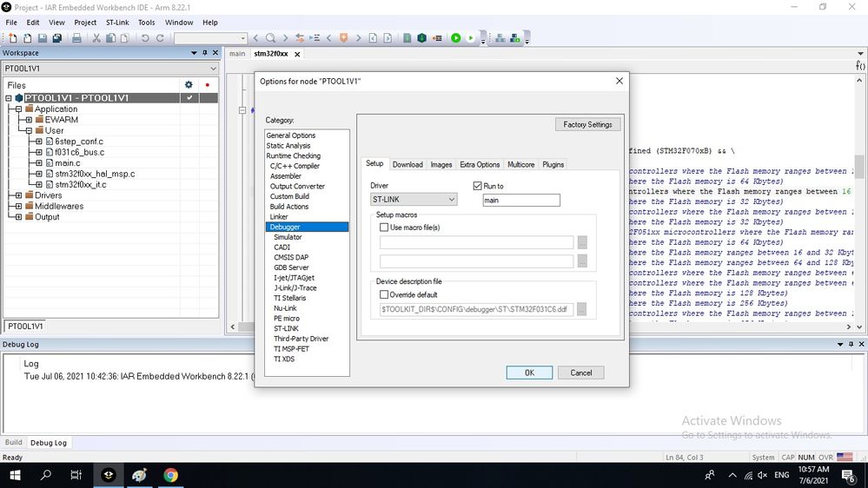Click the Copy toolbar icon
Screen dimensions: 868x488
[110, 38]
